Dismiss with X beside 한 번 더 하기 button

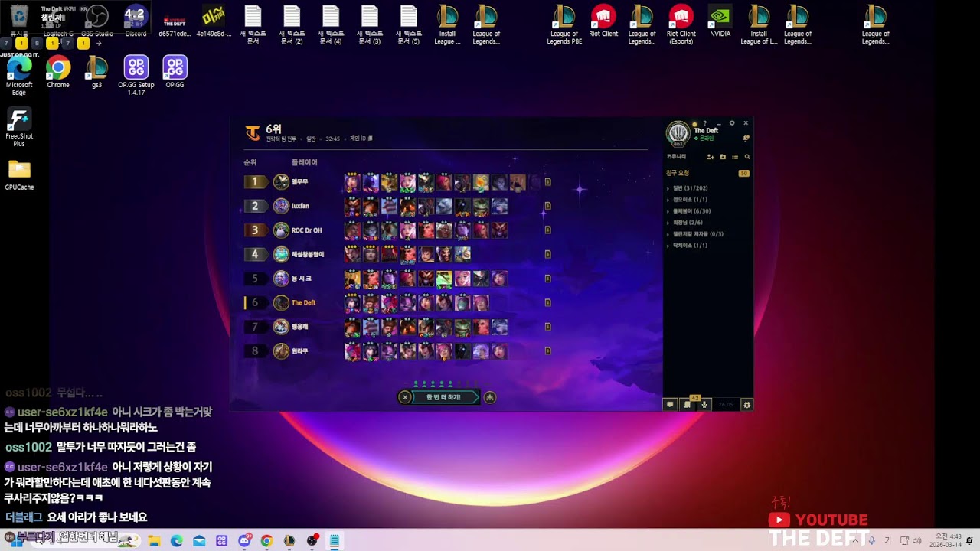[405, 397]
